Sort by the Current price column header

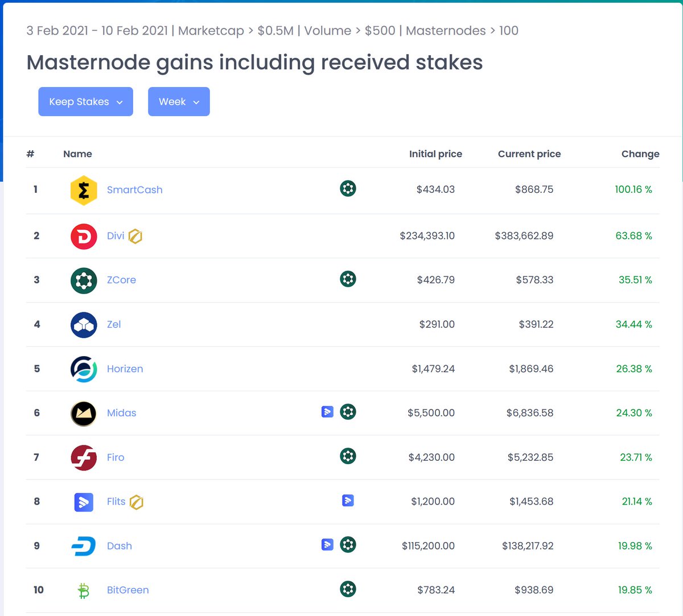(529, 154)
